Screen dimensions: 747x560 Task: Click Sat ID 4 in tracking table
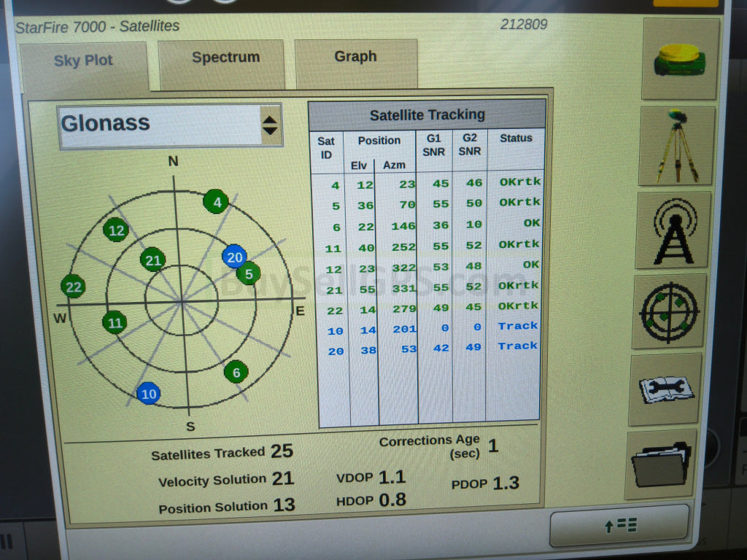point(336,185)
